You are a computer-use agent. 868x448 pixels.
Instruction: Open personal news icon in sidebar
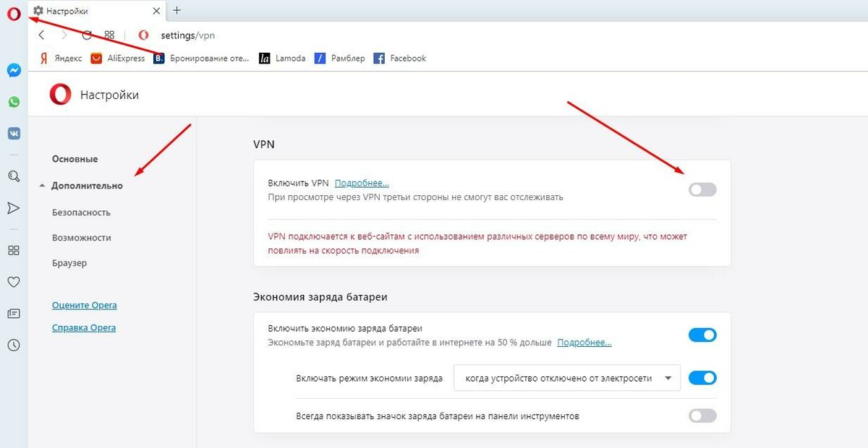point(14,314)
